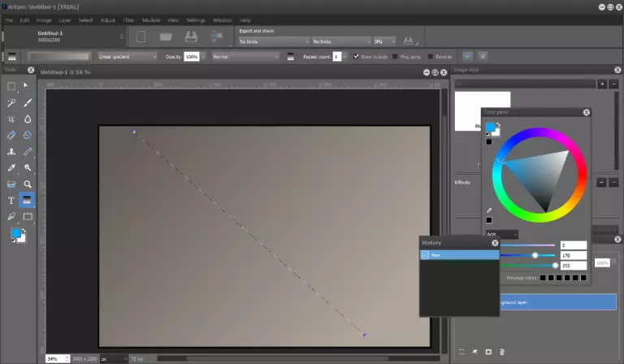Screen dimensions: 624x364
Task: Click the plus button in Image style
Action: [602, 84]
